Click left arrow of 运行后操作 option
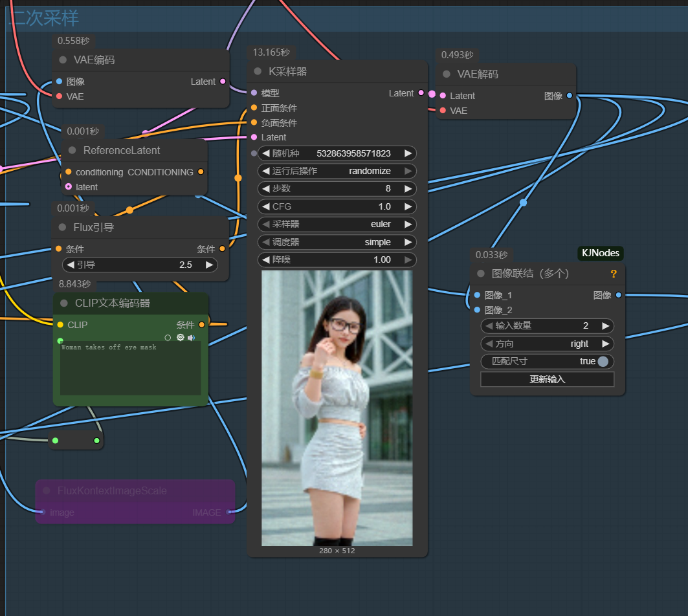The height and width of the screenshot is (616, 688). point(266,171)
